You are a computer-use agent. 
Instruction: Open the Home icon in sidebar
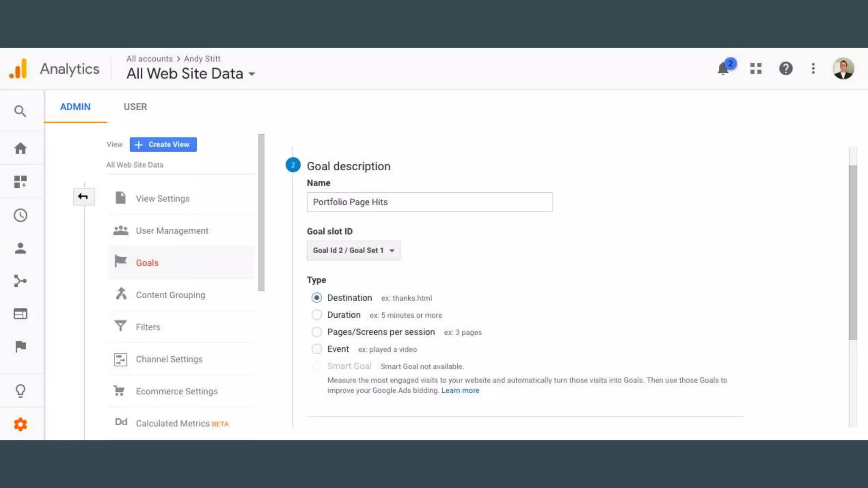point(20,148)
